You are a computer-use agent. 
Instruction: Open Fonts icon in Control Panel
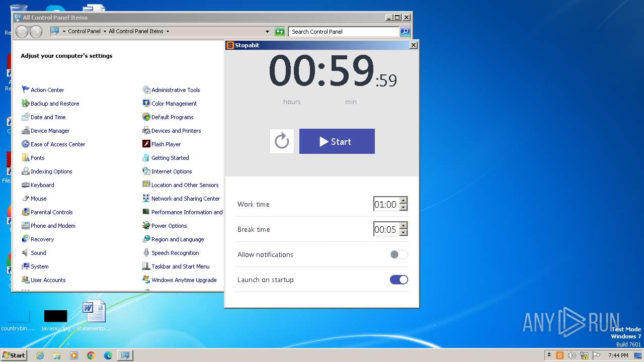pyautogui.click(x=26, y=157)
